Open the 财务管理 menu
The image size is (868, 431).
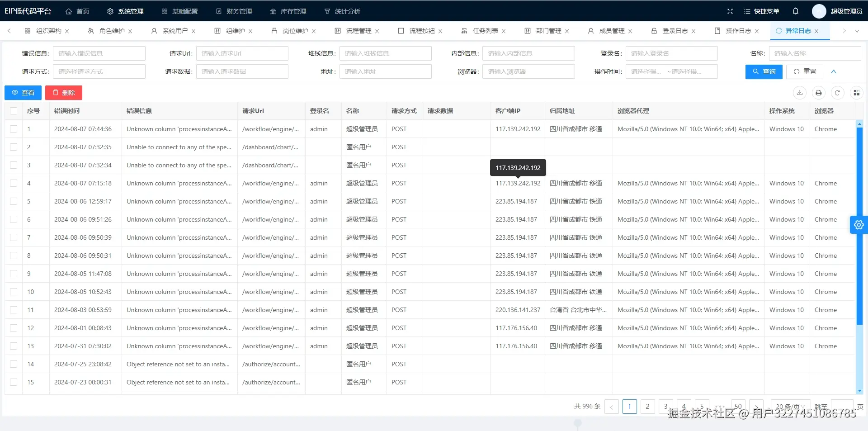[x=234, y=11]
